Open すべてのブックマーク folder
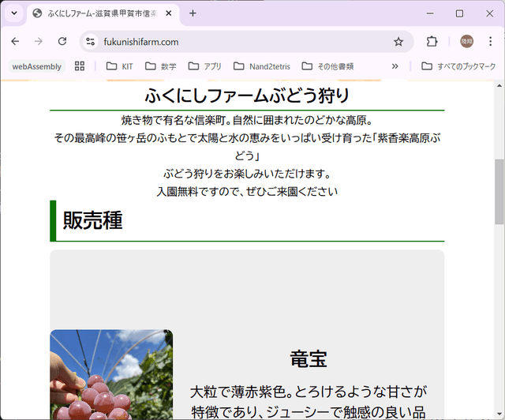This screenshot has height=420, width=505. [458, 66]
